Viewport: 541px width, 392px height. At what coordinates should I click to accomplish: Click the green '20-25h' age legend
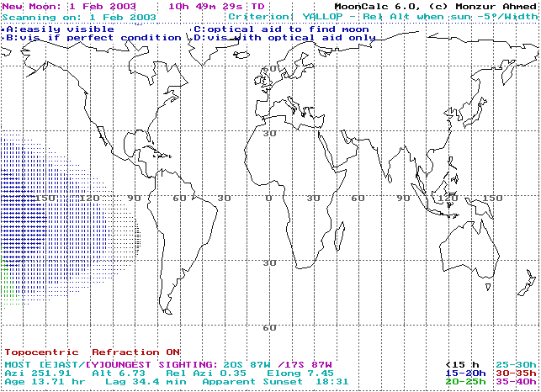pyautogui.click(x=465, y=382)
